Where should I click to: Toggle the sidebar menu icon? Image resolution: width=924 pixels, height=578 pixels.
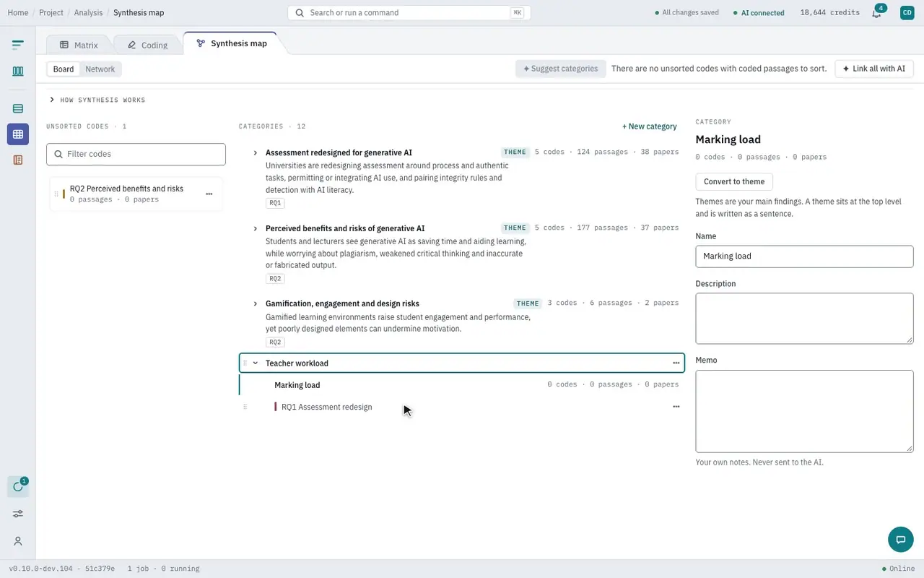[18, 45]
